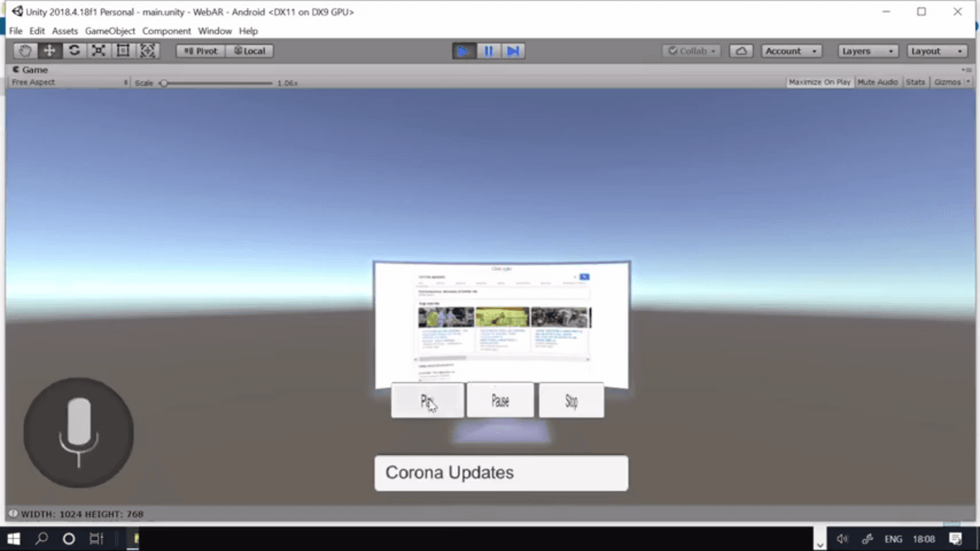The height and width of the screenshot is (551, 980).
Task: Open the Windows Start menu
Action: [14, 539]
